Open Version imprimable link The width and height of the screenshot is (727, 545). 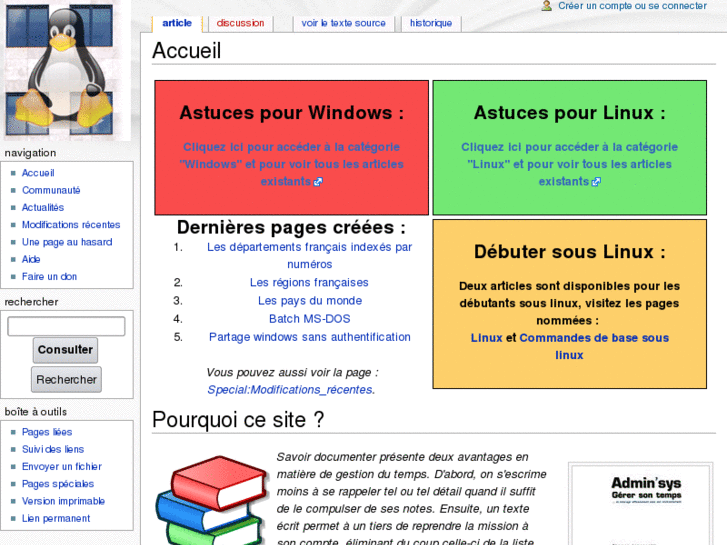(63, 501)
